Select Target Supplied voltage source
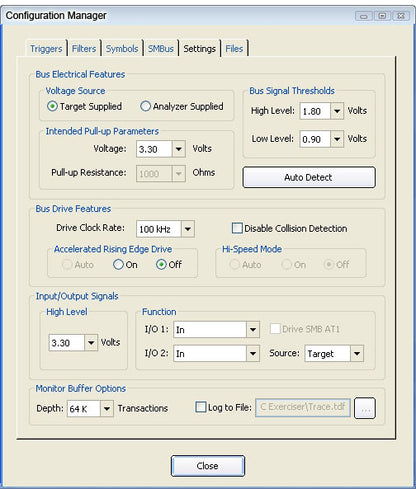The height and width of the screenshot is (489, 416). [52, 106]
